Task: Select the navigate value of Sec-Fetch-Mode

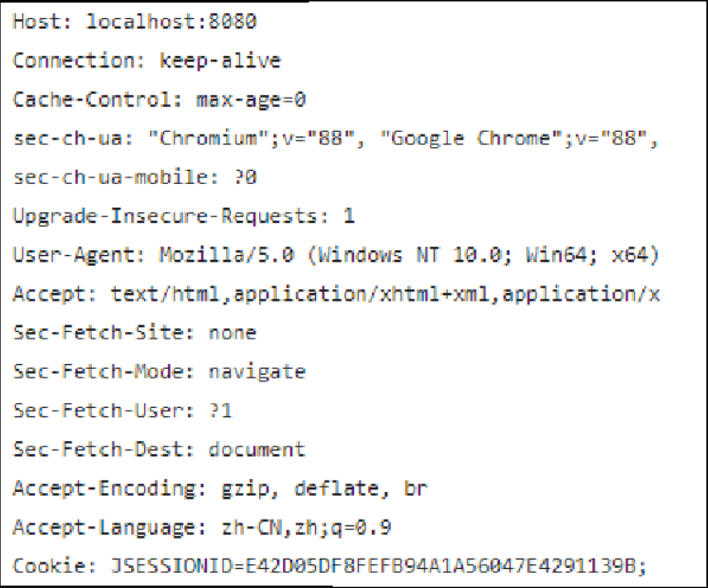Action: click(x=258, y=372)
